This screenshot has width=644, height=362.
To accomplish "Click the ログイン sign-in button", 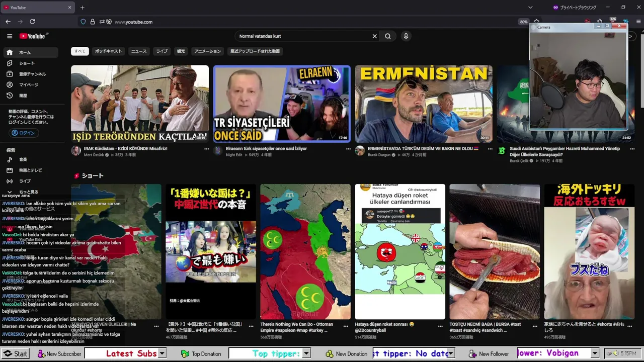I will [x=23, y=133].
